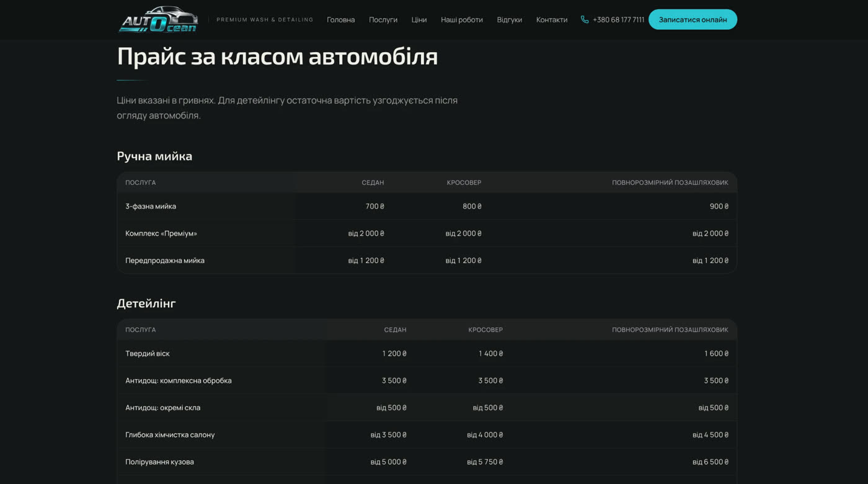Click the від 5 000 ₴ price cell
The width and height of the screenshot is (868, 484).
coord(389,462)
